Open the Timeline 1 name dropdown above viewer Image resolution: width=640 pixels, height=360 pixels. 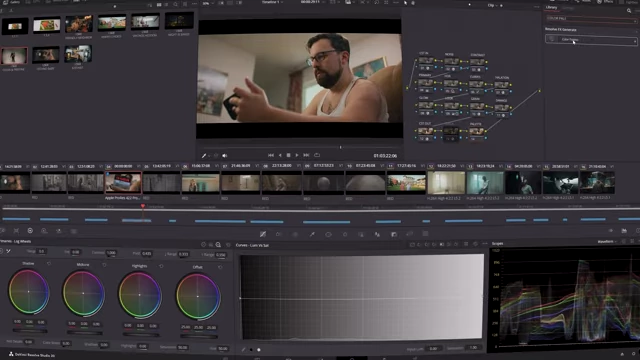pyautogui.click(x=273, y=2)
